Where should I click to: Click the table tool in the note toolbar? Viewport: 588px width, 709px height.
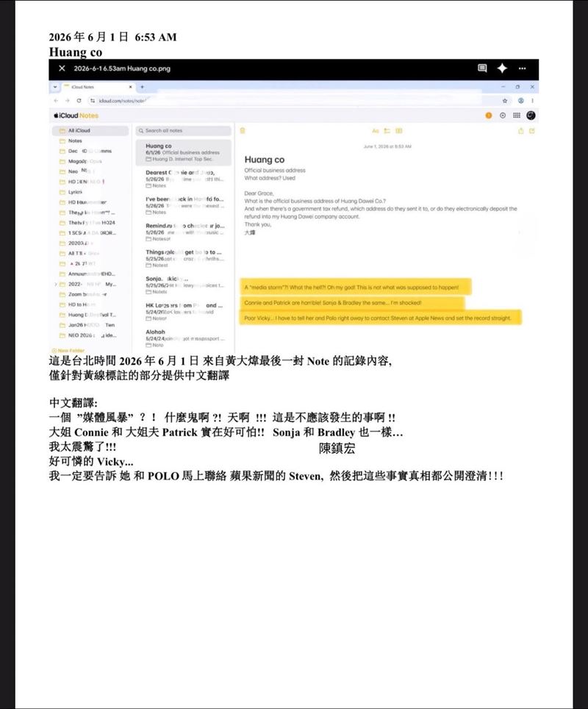pyautogui.click(x=399, y=131)
